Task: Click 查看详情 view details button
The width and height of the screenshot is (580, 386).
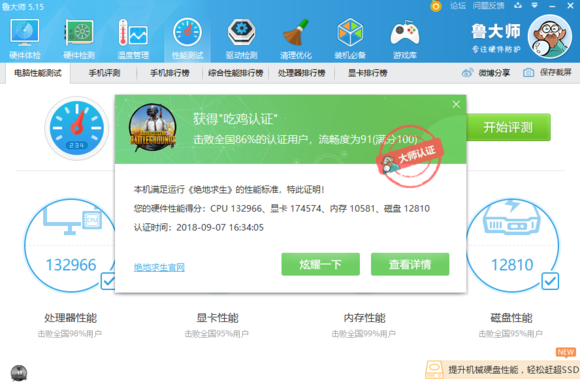Action: (x=410, y=264)
